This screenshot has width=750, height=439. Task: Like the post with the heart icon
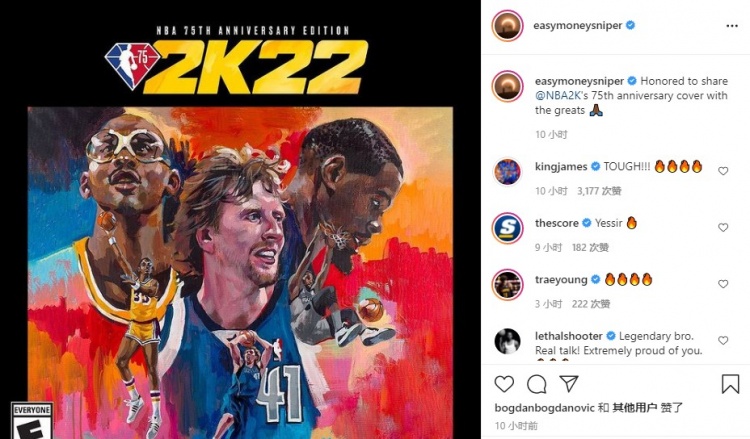(504, 384)
